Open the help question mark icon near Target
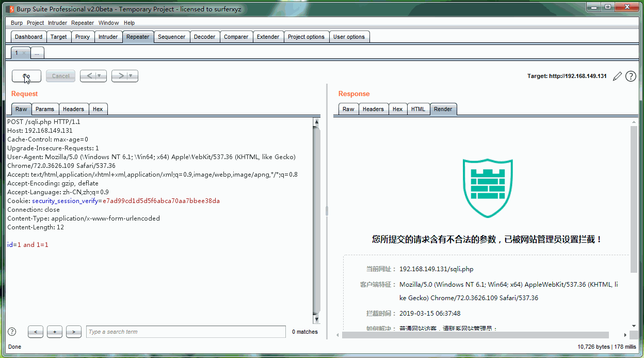This screenshot has width=644, height=358. (631, 76)
